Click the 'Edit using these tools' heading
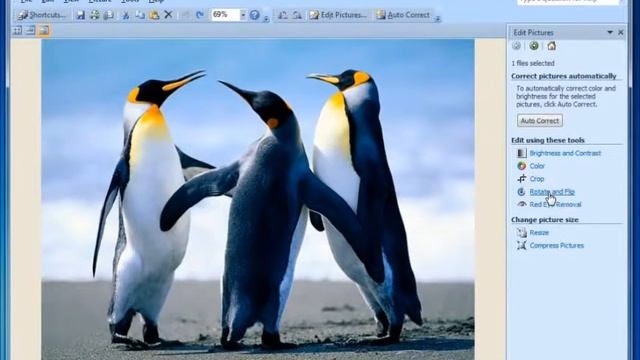640x360 pixels. (547, 140)
